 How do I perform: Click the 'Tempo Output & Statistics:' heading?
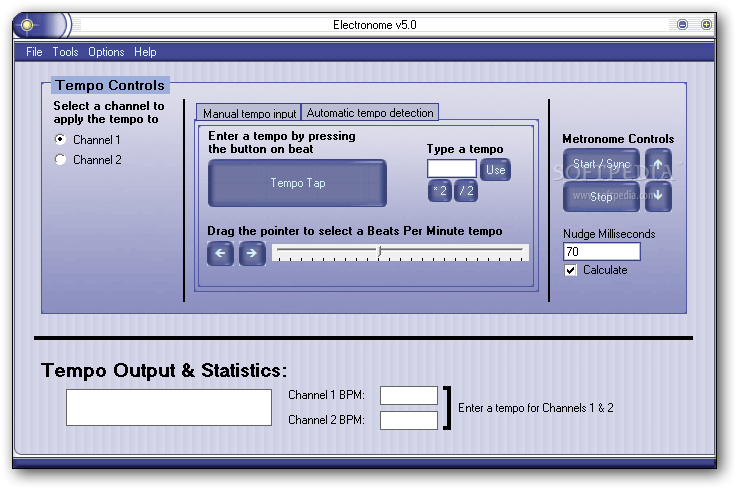click(164, 371)
